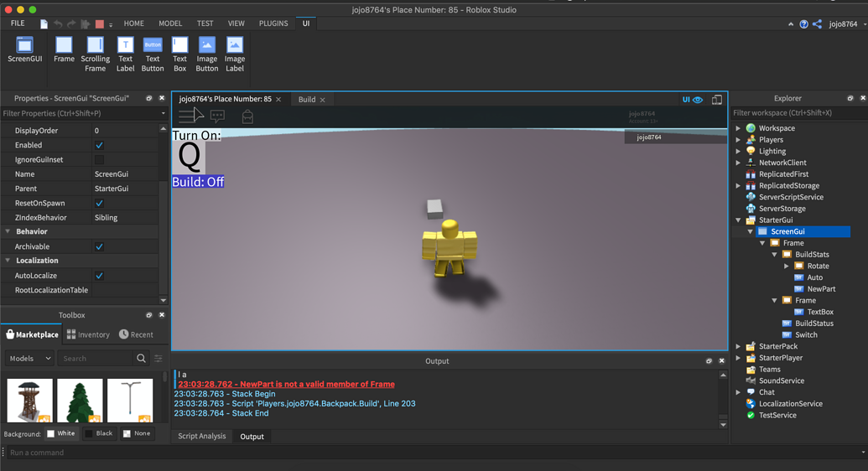Expand the Workspace tree node

pyautogui.click(x=738, y=128)
